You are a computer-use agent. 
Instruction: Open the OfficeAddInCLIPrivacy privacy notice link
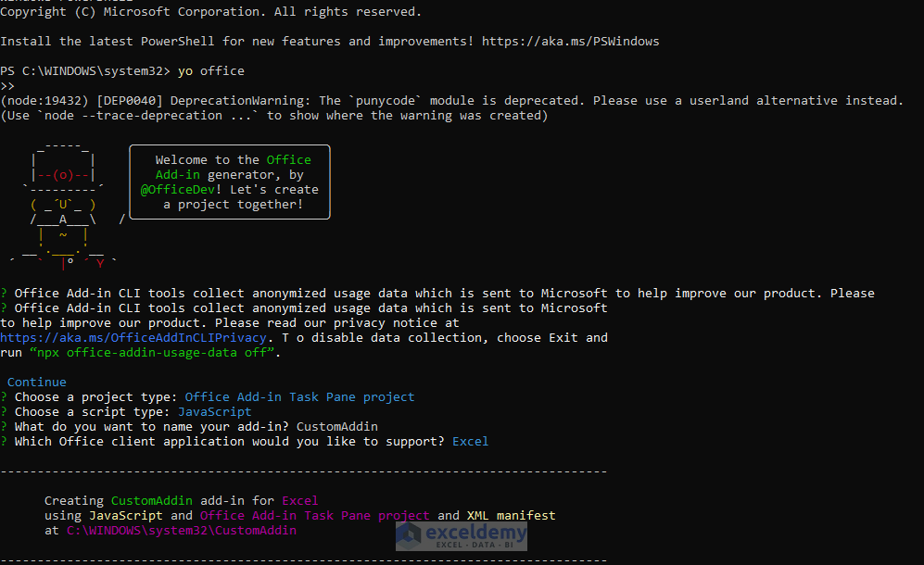pyautogui.click(x=133, y=337)
